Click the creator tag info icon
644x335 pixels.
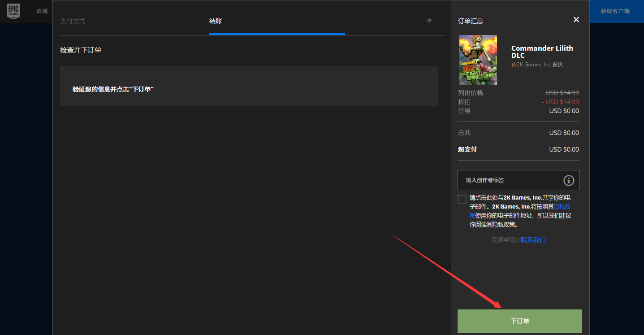coord(569,180)
